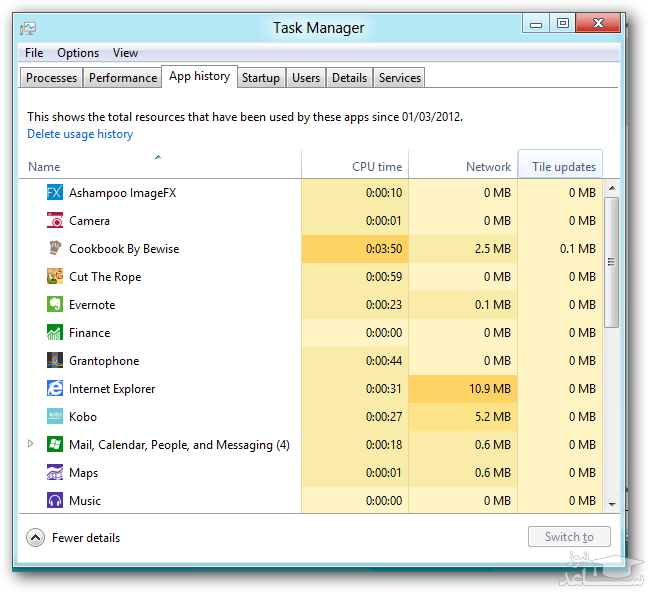
Task: Sort by the CPU time column
Action: [377, 167]
